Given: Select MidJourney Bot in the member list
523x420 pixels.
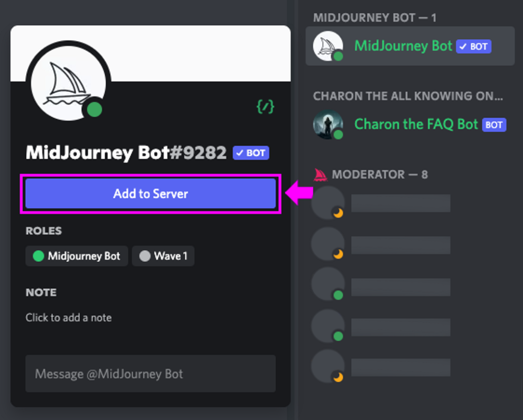Looking at the screenshot, I should pos(403,46).
